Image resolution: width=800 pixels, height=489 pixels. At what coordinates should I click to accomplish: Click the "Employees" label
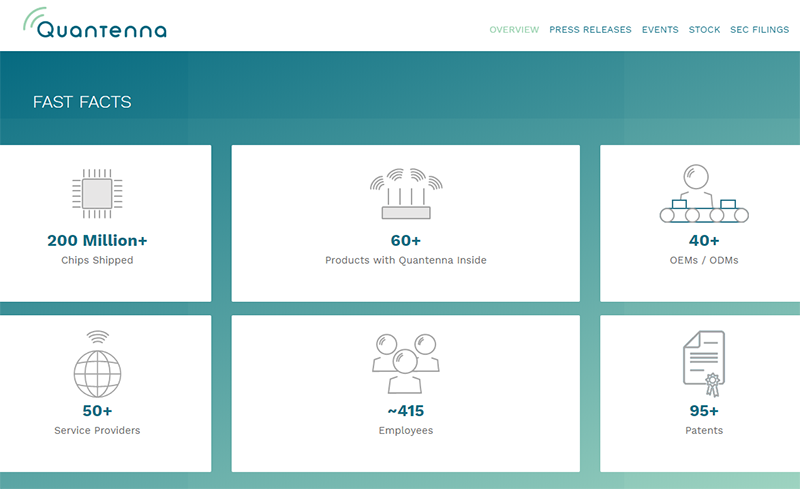click(406, 431)
